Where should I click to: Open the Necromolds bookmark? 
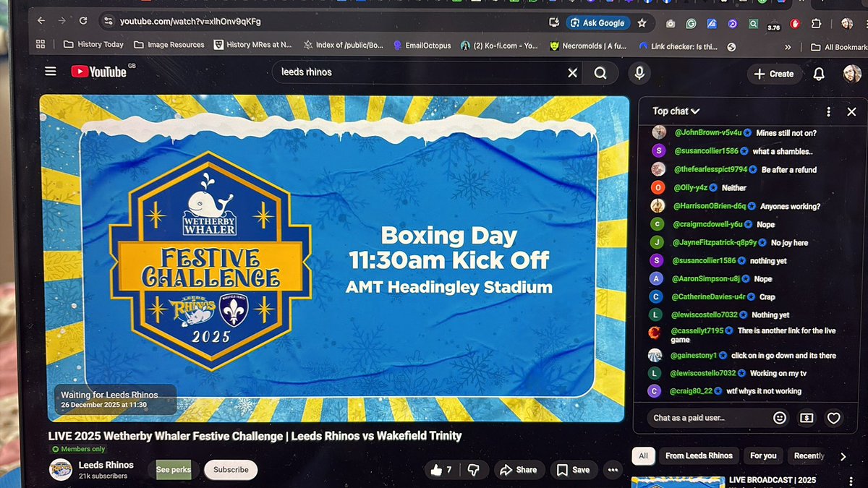(x=590, y=46)
